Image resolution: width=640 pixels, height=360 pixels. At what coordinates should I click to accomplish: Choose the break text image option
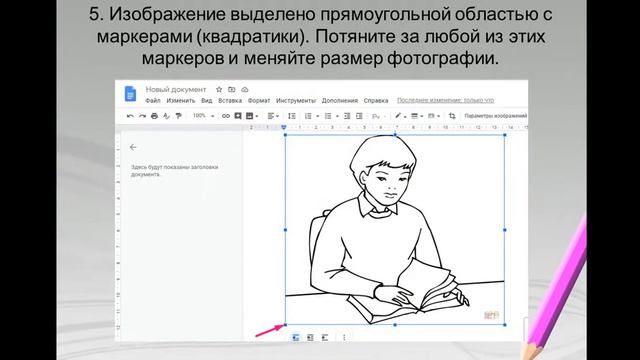[x=325, y=338]
